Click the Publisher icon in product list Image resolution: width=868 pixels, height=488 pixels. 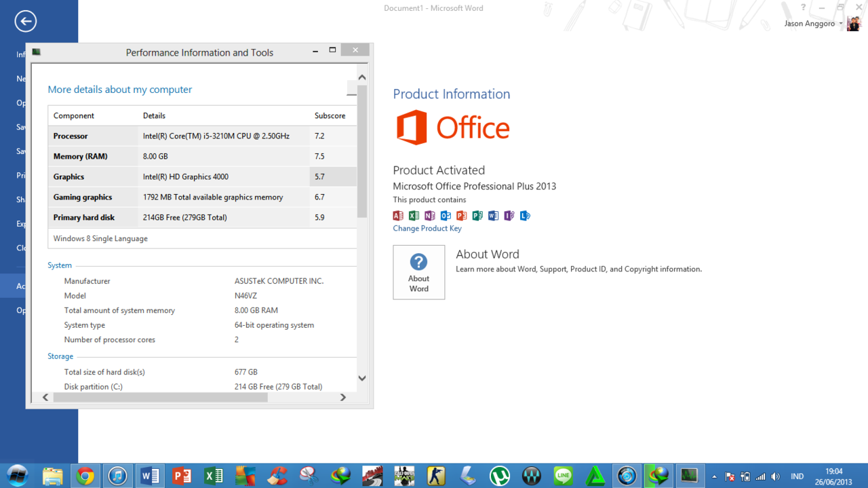pyautogui.click(x=477, y=216)
